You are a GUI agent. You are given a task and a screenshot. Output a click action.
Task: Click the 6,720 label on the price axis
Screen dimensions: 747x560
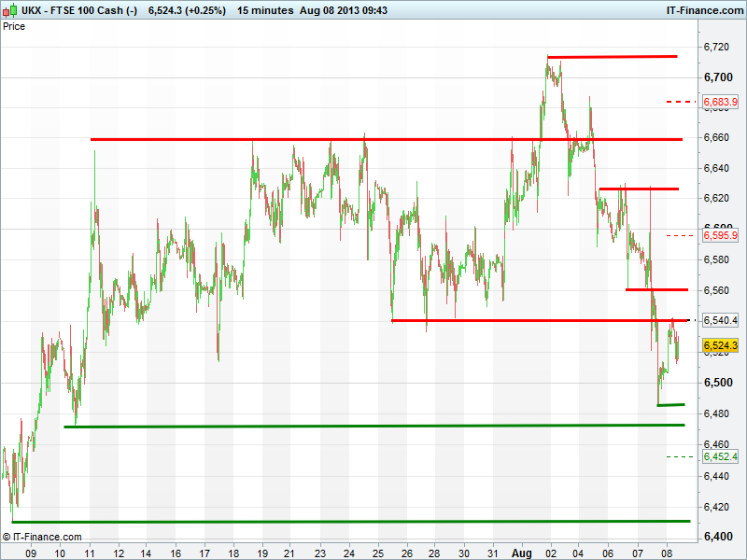tap(716, 46)
